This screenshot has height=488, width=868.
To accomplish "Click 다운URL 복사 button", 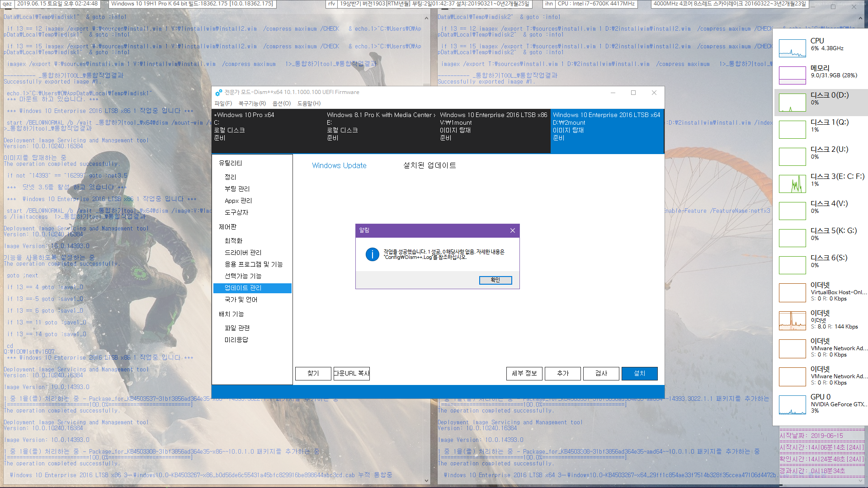I will pos(352,373).
